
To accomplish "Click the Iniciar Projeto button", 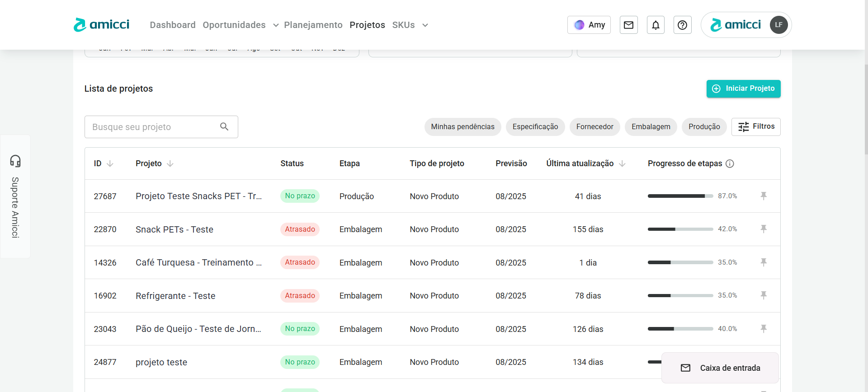I will (743, 89).
